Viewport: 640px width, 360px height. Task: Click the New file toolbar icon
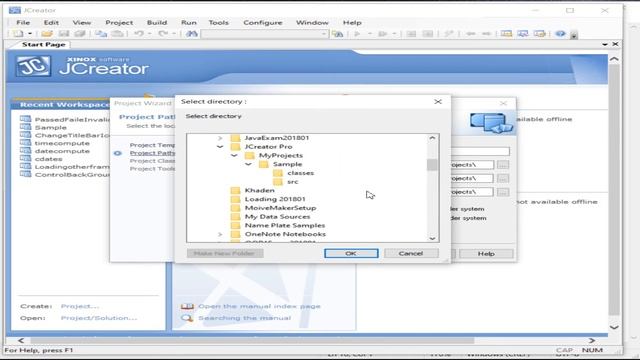[x=18, y=34]
